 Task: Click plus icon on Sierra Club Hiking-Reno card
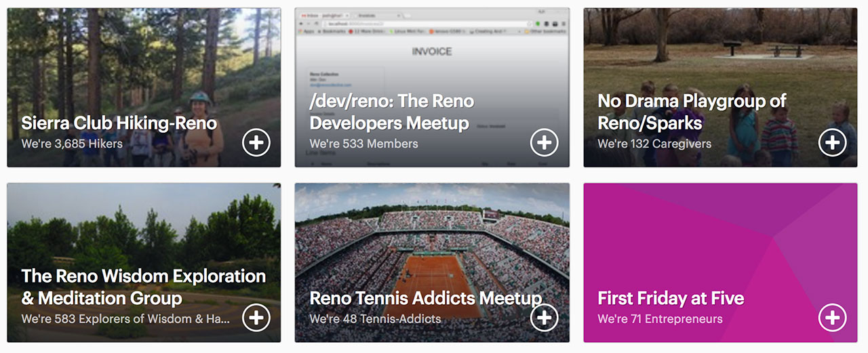point(256,143)
